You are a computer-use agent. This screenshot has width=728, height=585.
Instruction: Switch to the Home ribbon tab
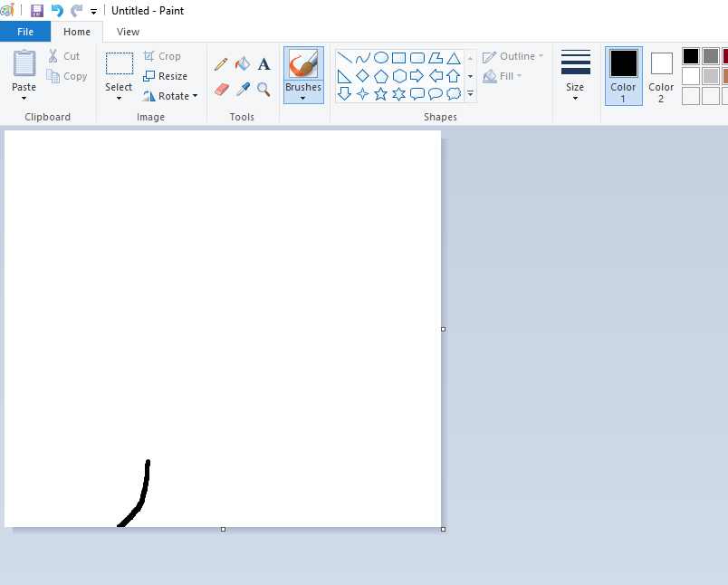coord(77,32)
